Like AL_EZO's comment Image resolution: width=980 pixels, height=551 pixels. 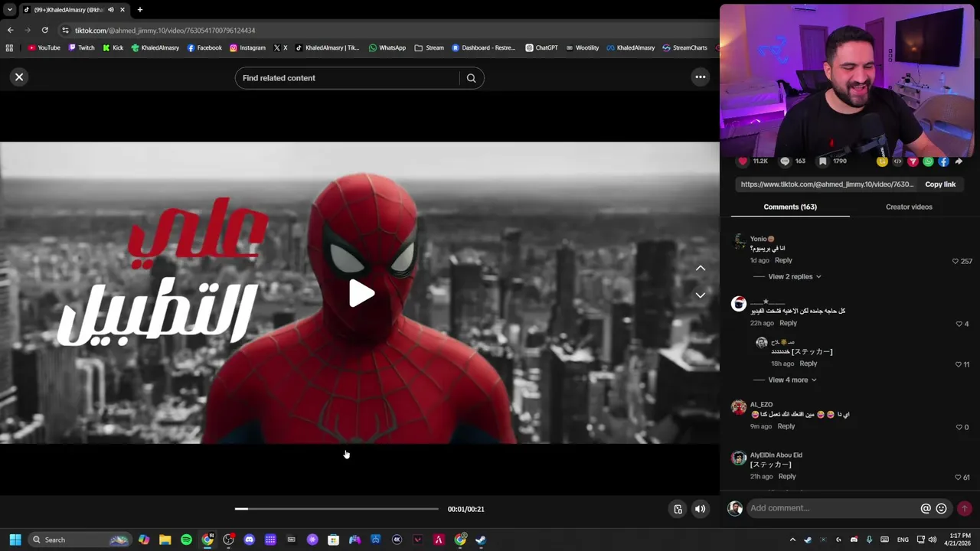point(959,427)
